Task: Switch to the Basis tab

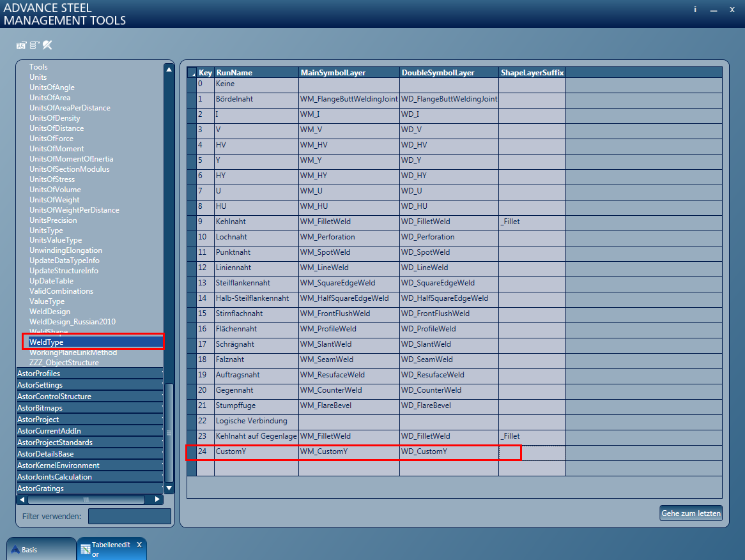Action: (x=41, y=549)
